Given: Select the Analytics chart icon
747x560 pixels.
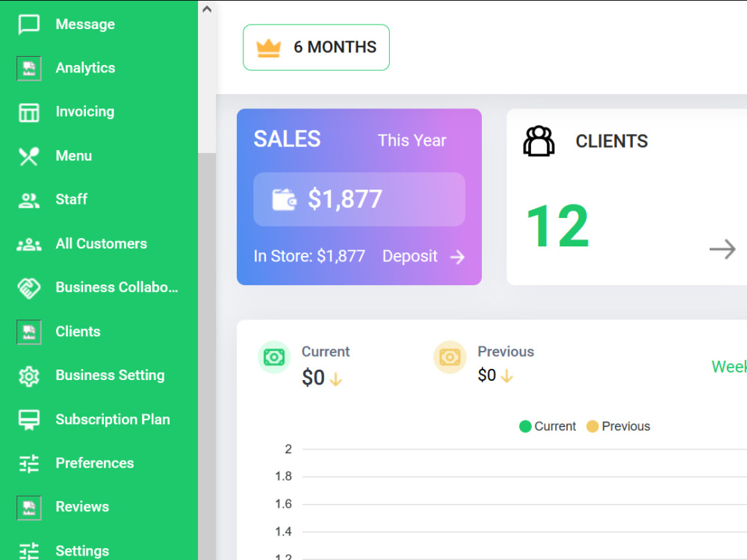Looking at the screenshot, I should [28, 68].
